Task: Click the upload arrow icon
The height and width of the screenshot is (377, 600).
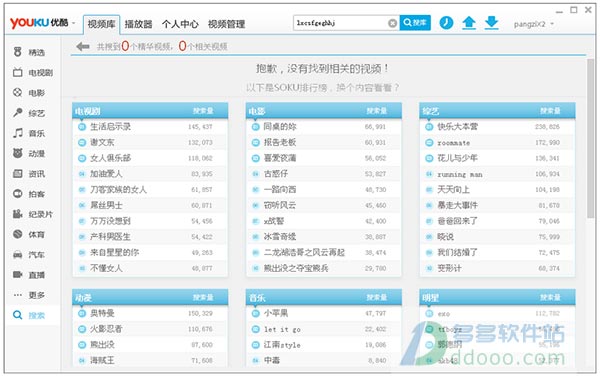Action: [x=469, y=23]
